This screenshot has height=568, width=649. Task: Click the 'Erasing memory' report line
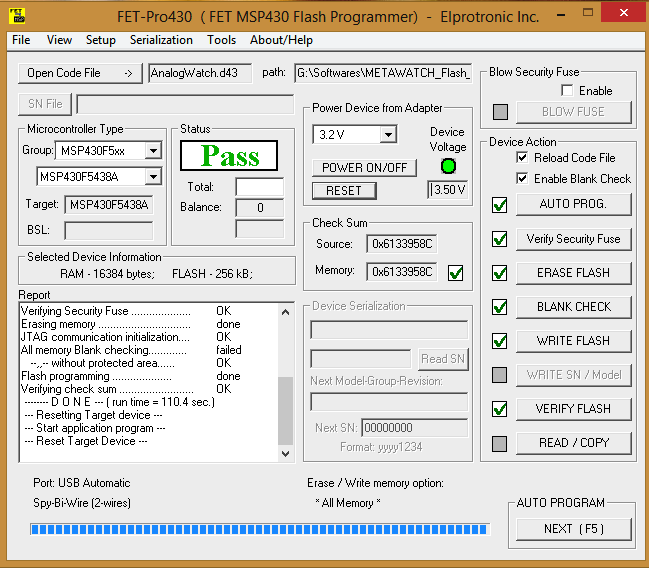point(130,324)
